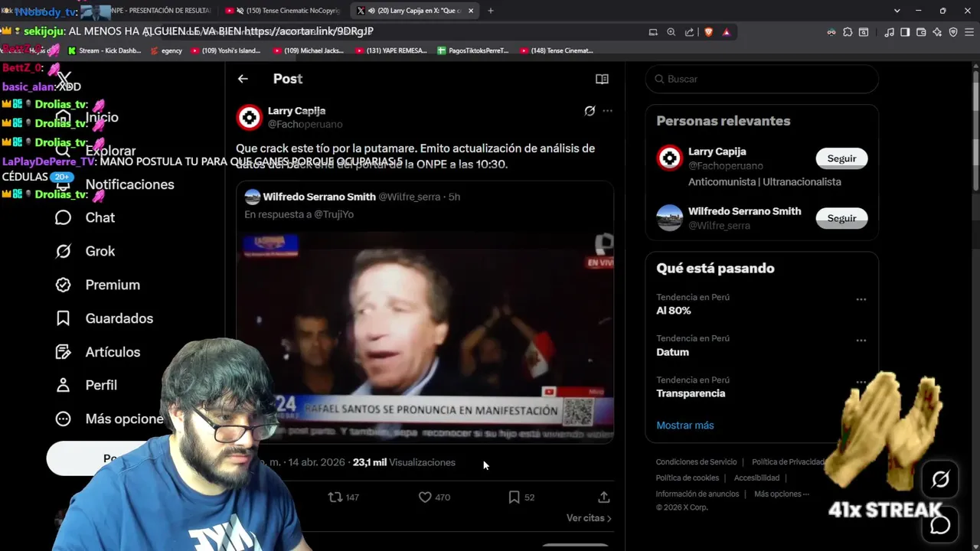Viewport: 980px width, 551px height.
Task: Open Información de anuncios link
Action: 697,494
